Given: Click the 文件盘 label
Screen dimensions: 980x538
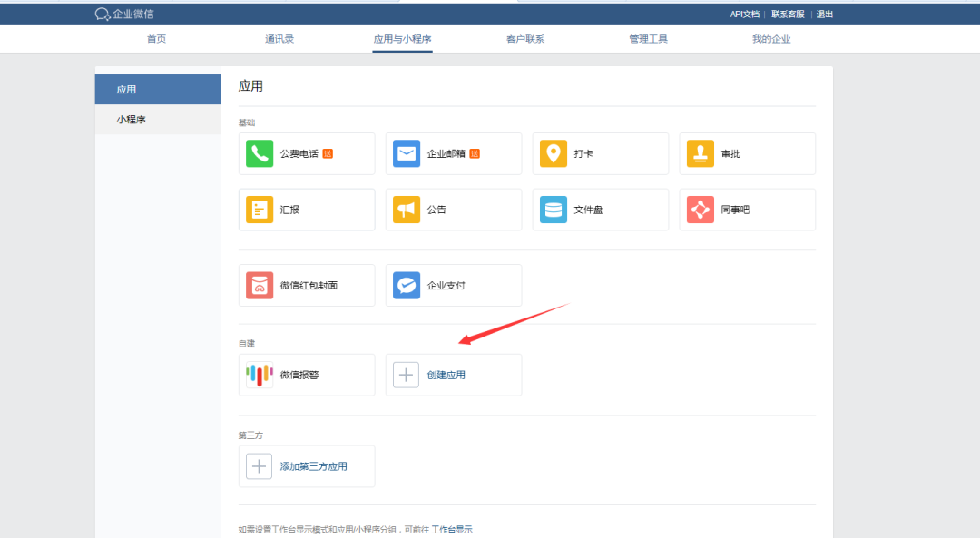Looking at the screenshot, I should click(x=588, y=210).
